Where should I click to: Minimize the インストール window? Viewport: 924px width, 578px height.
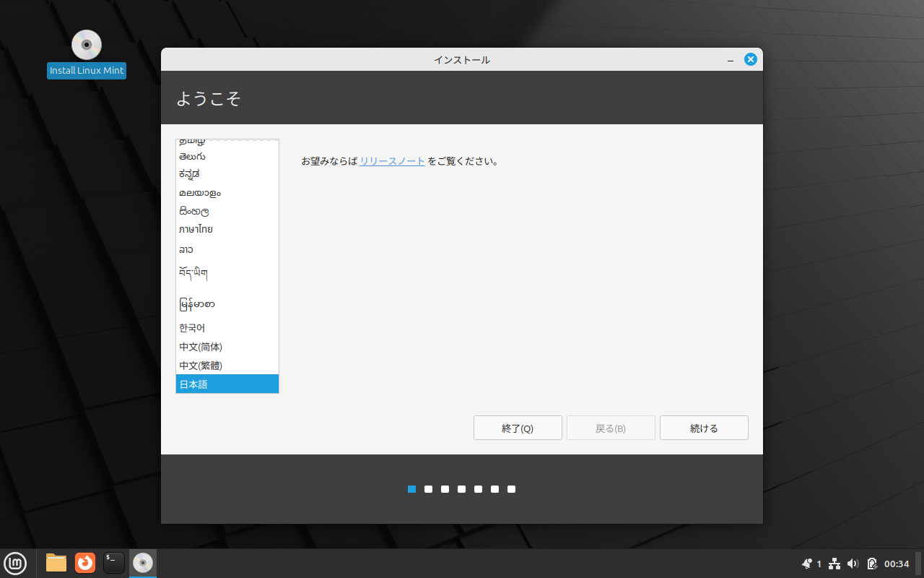pyautogui.click(x=731, y=60)
